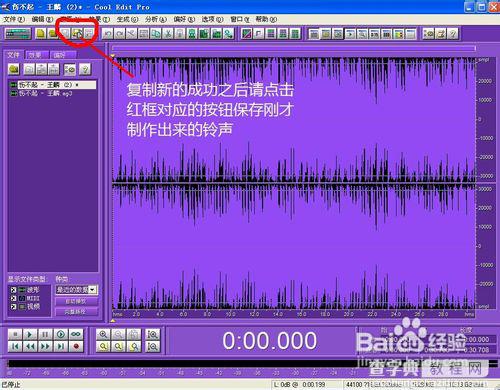The height and width of the screenshot is (390, 500).
Task: Switch to the 效果 tab in Organizer
Action: [36, 55]
